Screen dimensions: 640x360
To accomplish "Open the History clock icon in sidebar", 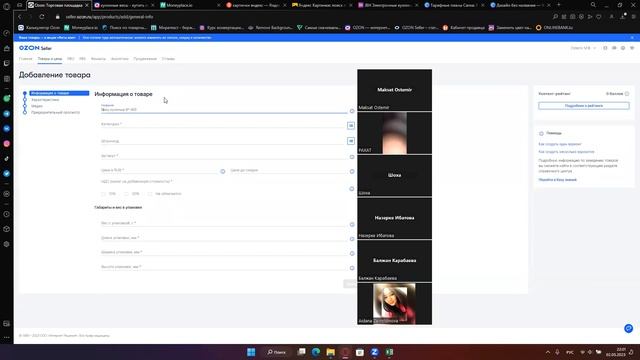I will tap(7, 214).
